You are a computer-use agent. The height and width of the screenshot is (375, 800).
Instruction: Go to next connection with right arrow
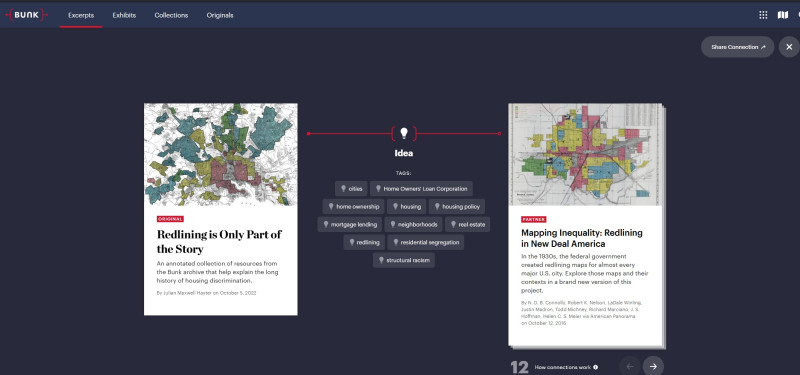point(653,366)
